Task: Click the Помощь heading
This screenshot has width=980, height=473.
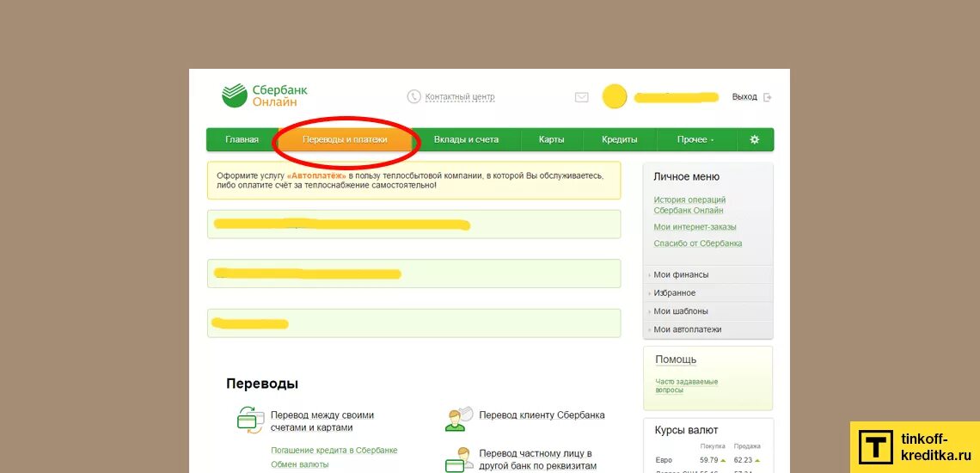Action: 676,359
